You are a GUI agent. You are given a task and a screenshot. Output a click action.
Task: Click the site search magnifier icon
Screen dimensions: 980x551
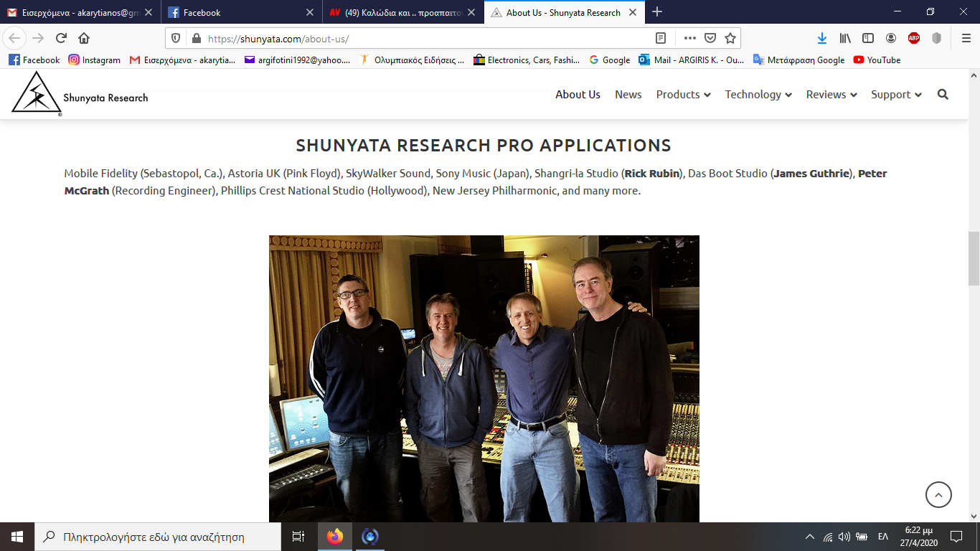(943, 95)
